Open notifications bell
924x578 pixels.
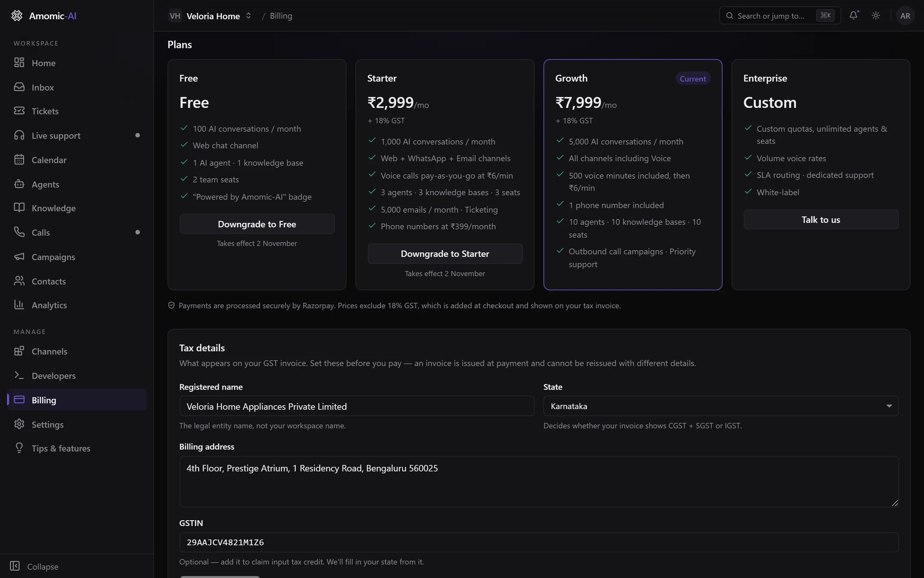pyautogui.click(x=853, y=16)
